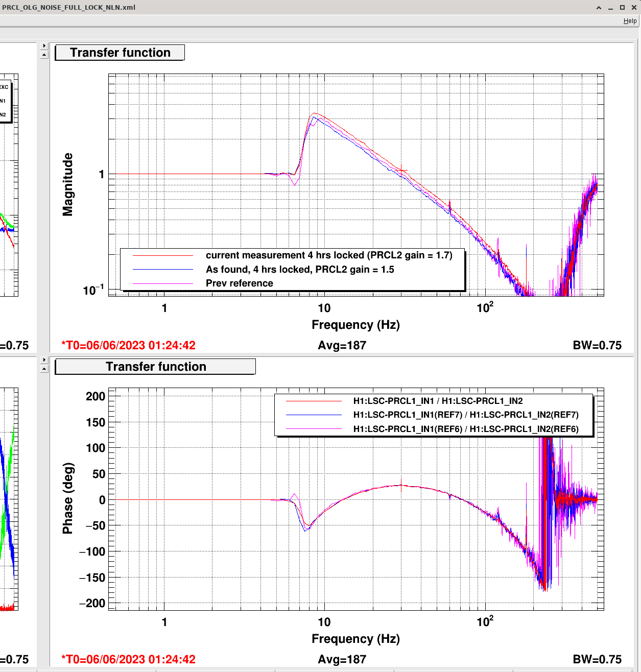Viewport: 641px width, 672px height.
Task: Click the REF7 trace legend entry
Action: [465, 415]
